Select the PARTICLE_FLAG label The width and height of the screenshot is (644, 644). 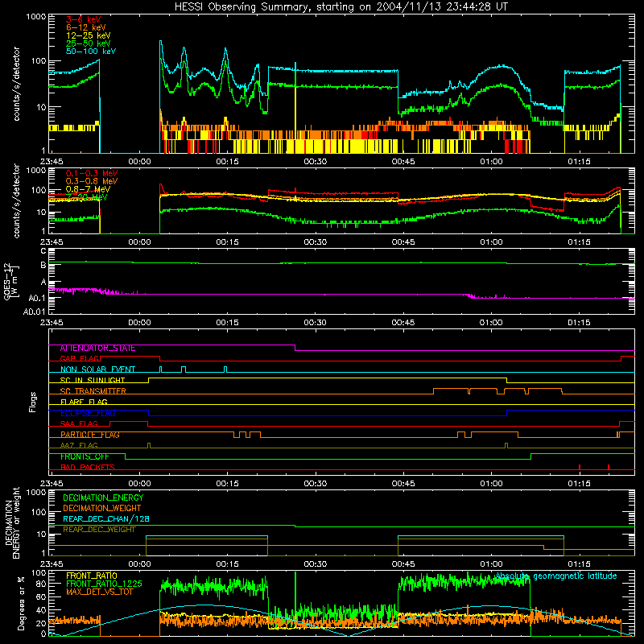(x=89, y=435)
